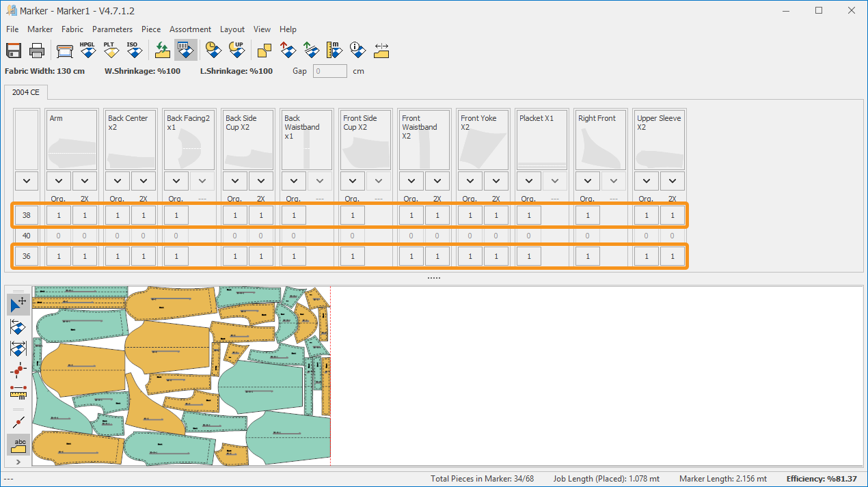This screenshot has width=868, height=487.
Task: Click the marker information icon
Action: click(358, 51)
